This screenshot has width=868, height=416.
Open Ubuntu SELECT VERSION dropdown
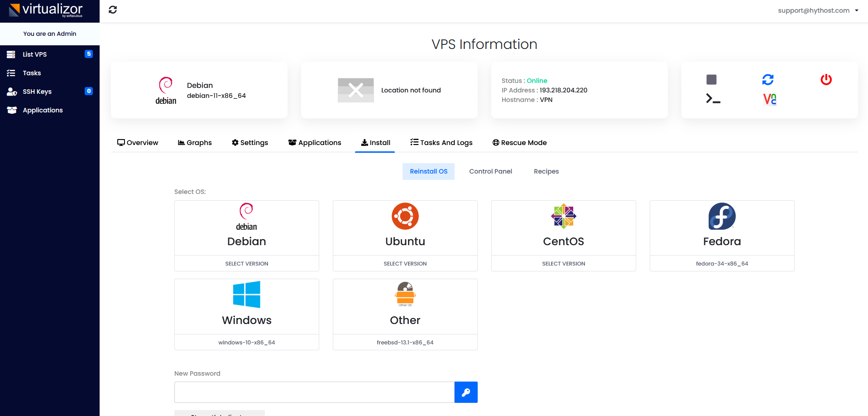point(405,264)
